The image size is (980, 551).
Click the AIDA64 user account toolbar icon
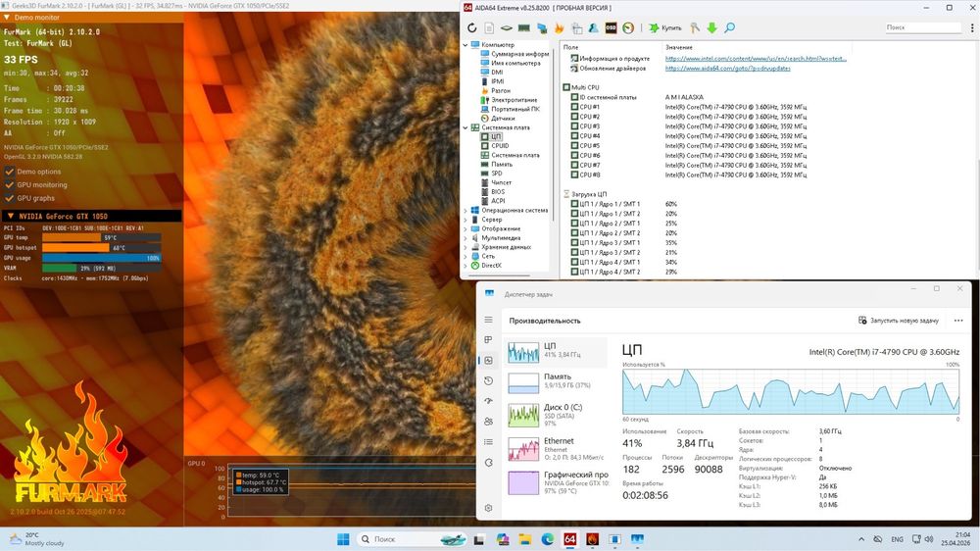pos(593,27)
